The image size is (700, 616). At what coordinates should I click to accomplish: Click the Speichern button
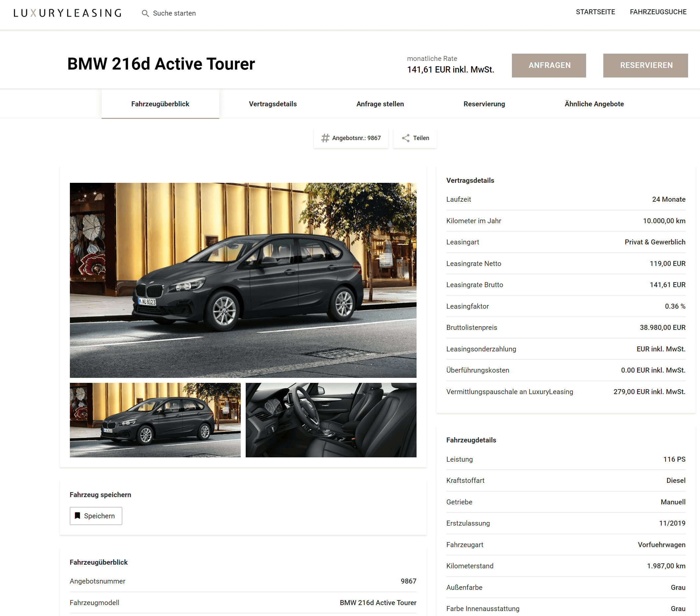pyautogui.click(x=96, y=516)
